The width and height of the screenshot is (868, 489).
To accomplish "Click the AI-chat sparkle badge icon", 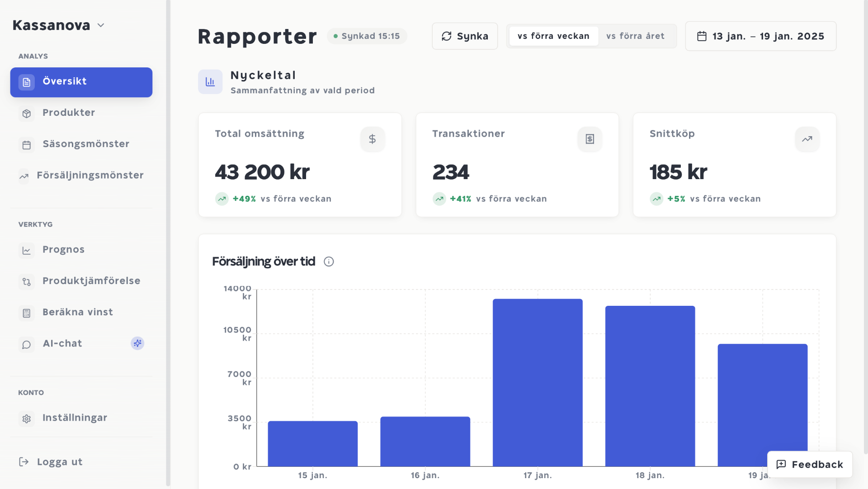I will pos(137,343).
